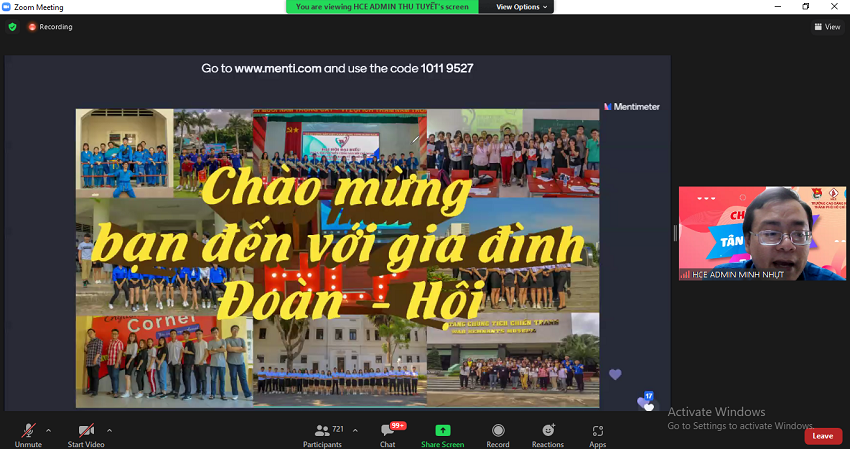Click the Mentimeter logo on the slide
This screenshot has height=449, width=850.
coord(631,106)
